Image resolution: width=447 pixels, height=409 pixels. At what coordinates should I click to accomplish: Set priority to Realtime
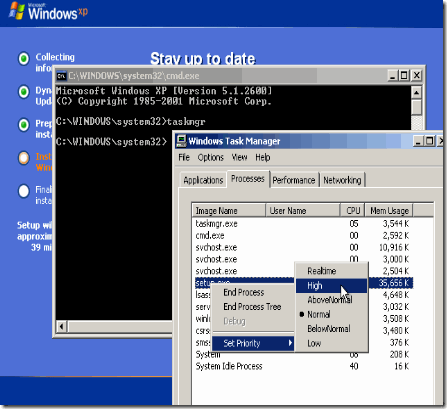click(332, 271)
